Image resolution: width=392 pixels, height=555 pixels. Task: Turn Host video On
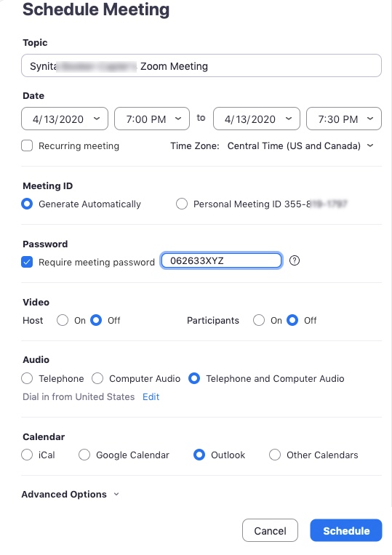[x=63, y=320]
